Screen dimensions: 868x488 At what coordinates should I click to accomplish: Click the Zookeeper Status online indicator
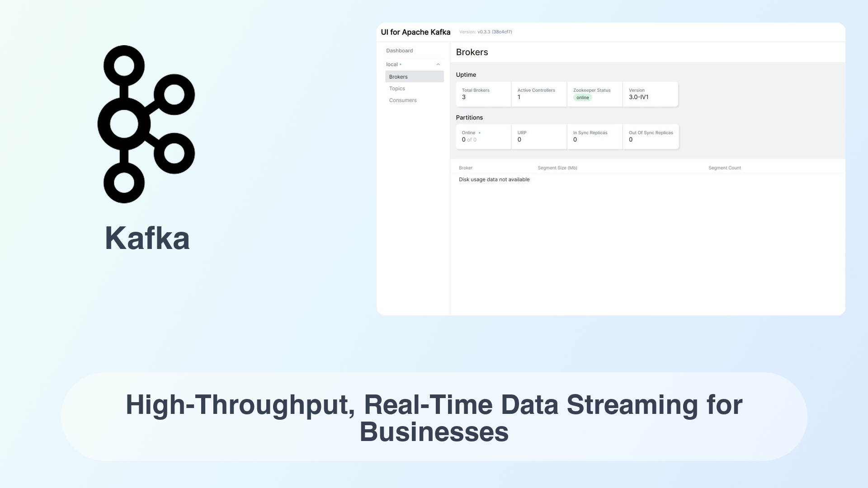(x=582, y=97)
